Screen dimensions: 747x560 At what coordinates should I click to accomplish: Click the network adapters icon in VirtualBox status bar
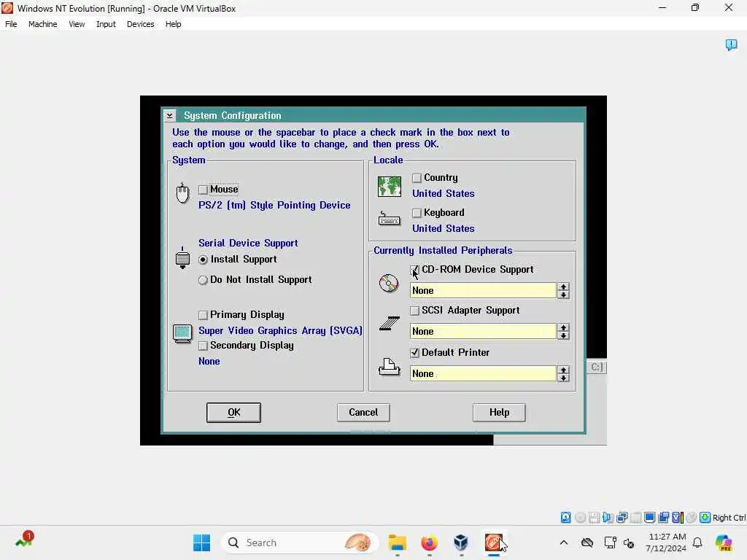point(622,517)
